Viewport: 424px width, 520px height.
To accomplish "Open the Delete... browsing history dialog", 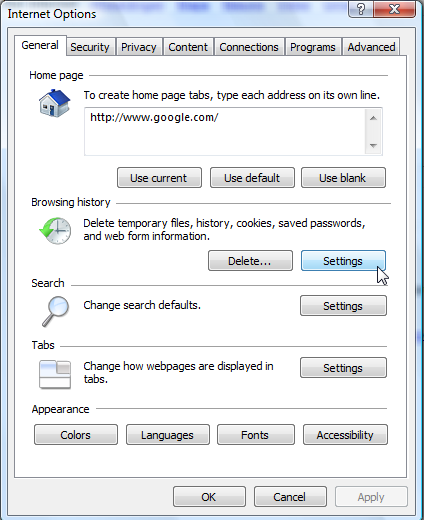I will [250, 261].
